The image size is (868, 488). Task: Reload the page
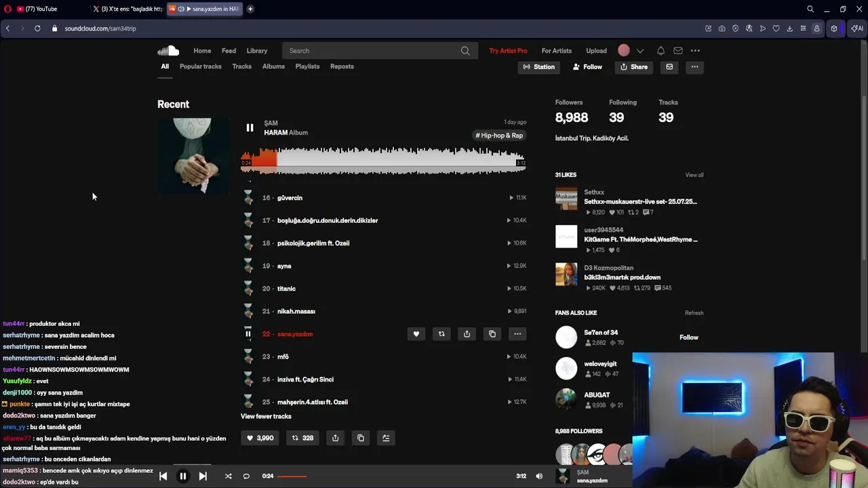[37, 28]
